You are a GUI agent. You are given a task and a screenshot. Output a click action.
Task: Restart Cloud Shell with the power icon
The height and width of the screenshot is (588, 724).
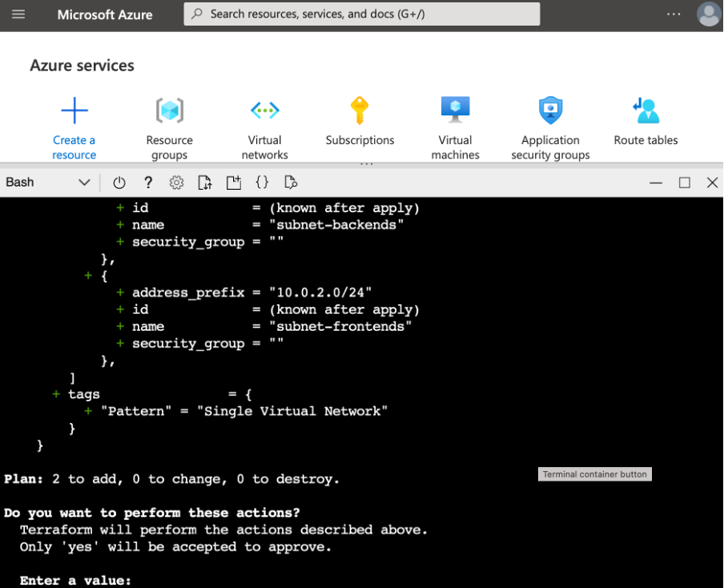click(x=119, y=183)
